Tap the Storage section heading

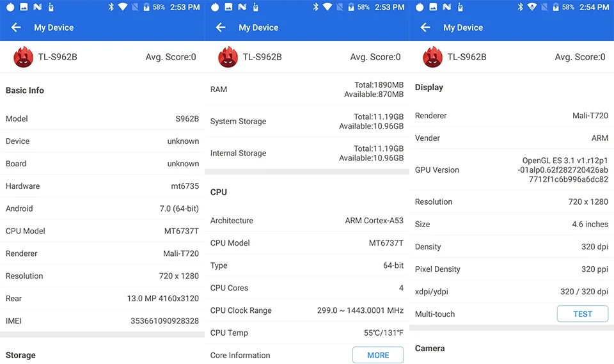(20, 355)
